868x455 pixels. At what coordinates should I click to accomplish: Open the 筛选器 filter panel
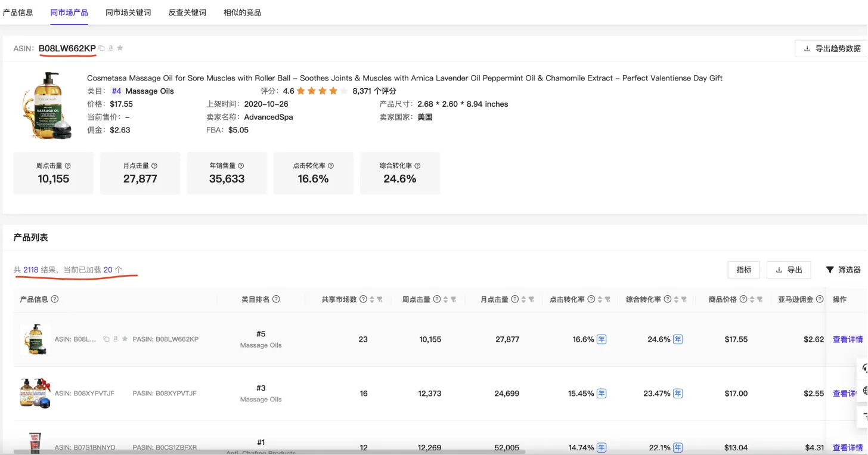(x=843, y=270)
